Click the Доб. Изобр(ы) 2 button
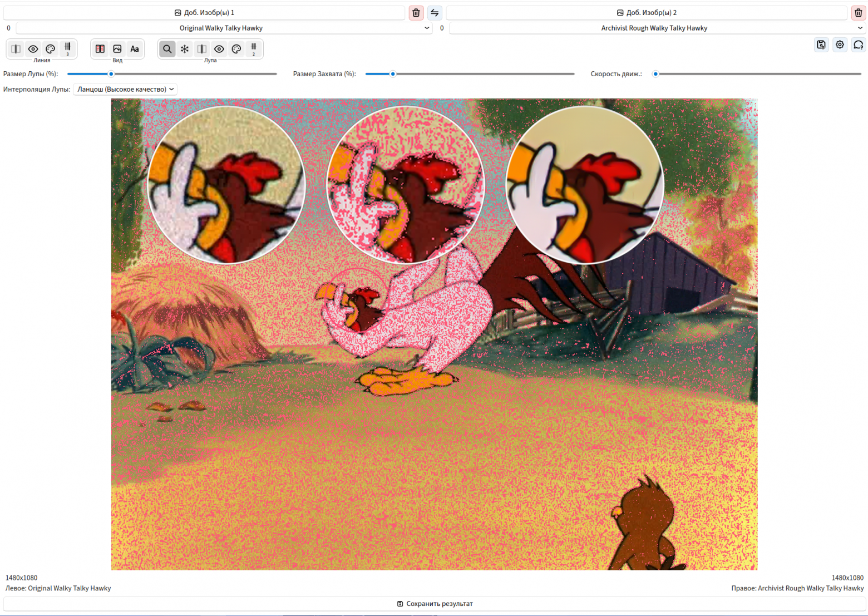 (x=647, y=13)
